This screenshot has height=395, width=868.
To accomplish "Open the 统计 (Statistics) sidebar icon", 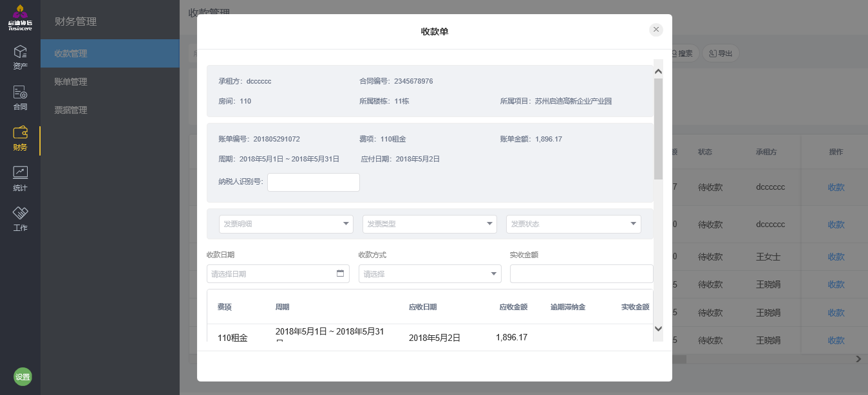I will (x=20, y=178).
